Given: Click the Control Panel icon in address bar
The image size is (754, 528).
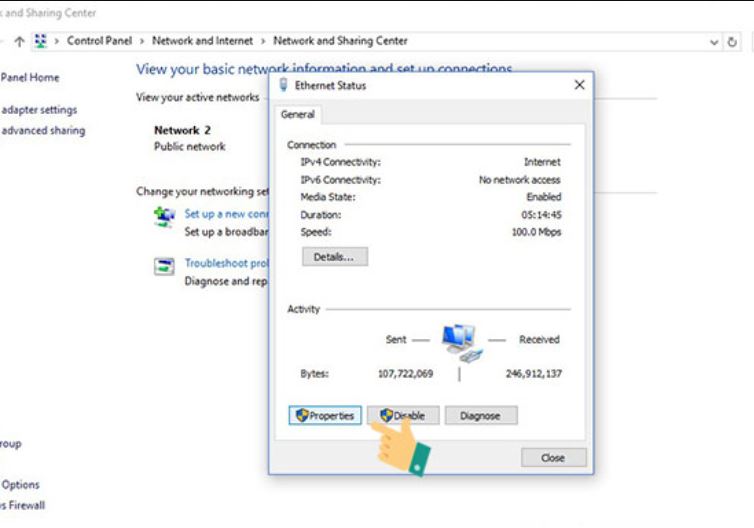Looking at the screenshot, I should pos(41,41).
